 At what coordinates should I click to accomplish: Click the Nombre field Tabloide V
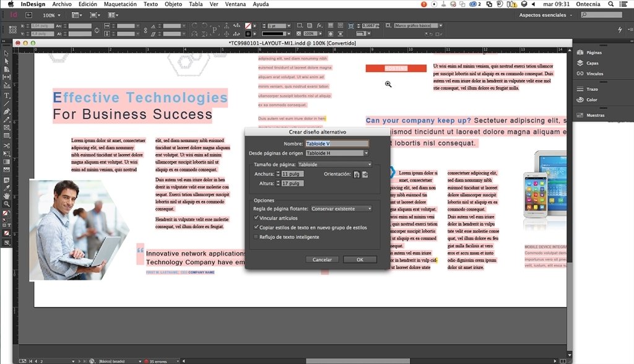click(x=337, y=144)
